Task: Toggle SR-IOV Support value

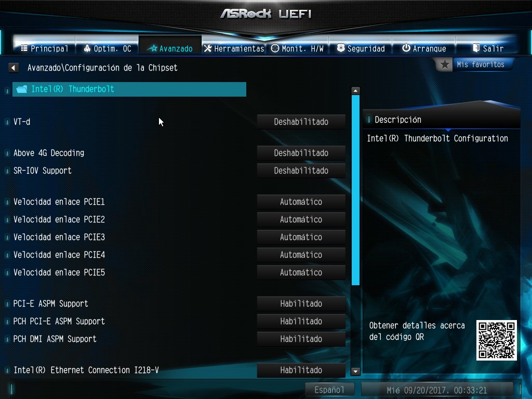Action: click(x=301, y=170)
